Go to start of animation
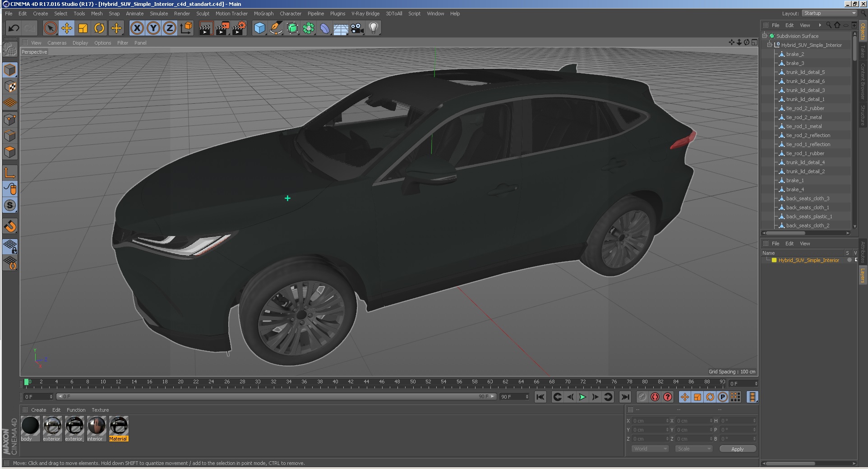868x469 pixels. (x=540, y=397)
